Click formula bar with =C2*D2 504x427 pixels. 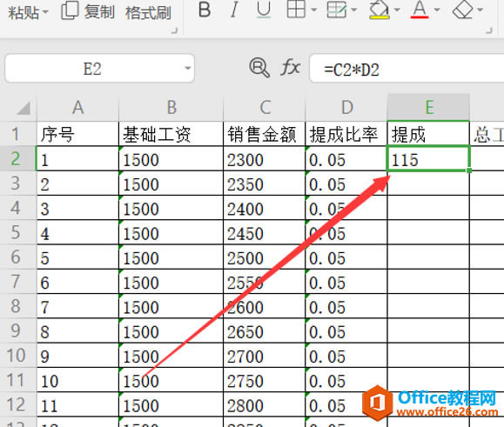pos(407,69)
